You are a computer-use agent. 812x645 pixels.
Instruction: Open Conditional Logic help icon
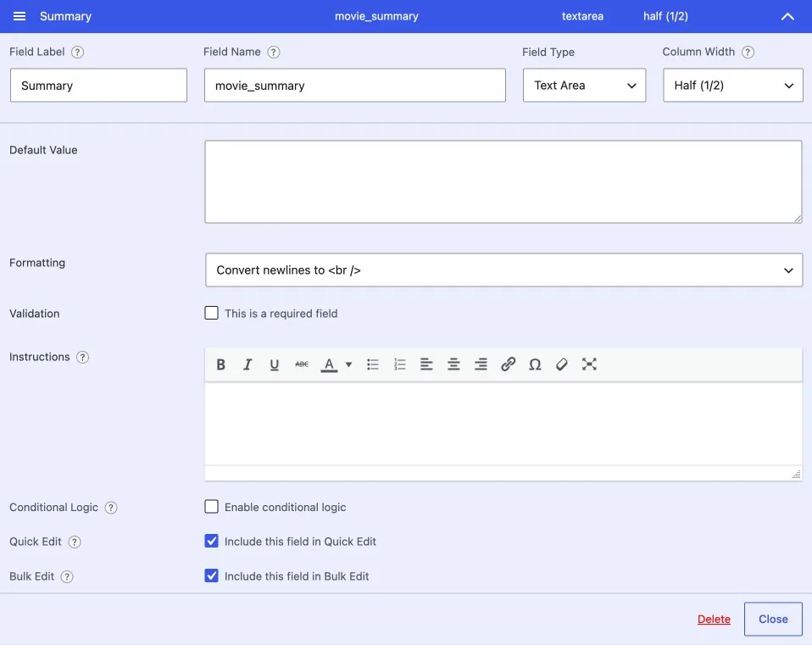click(x=111, y=508)
